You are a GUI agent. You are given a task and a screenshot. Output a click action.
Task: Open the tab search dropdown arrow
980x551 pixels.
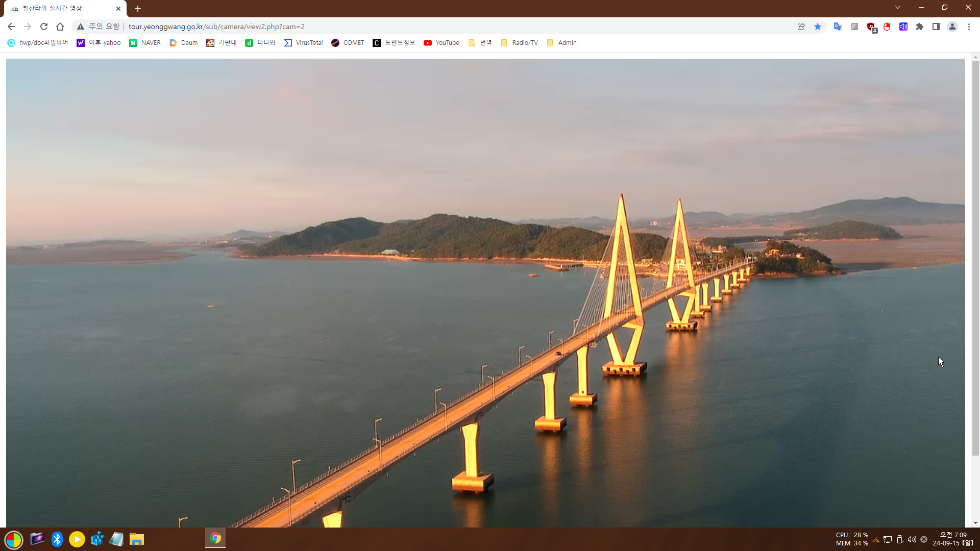[898, 7]
